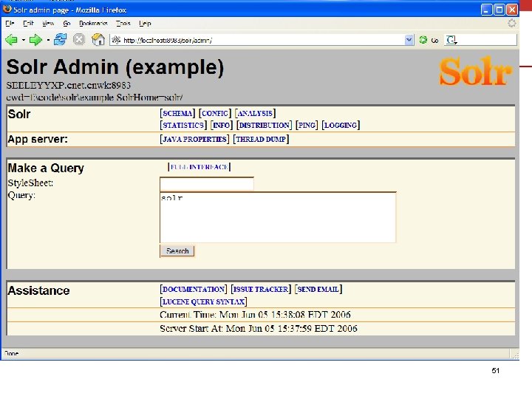
Task: Open the Help menu
Action: click(x=145, y=24)
